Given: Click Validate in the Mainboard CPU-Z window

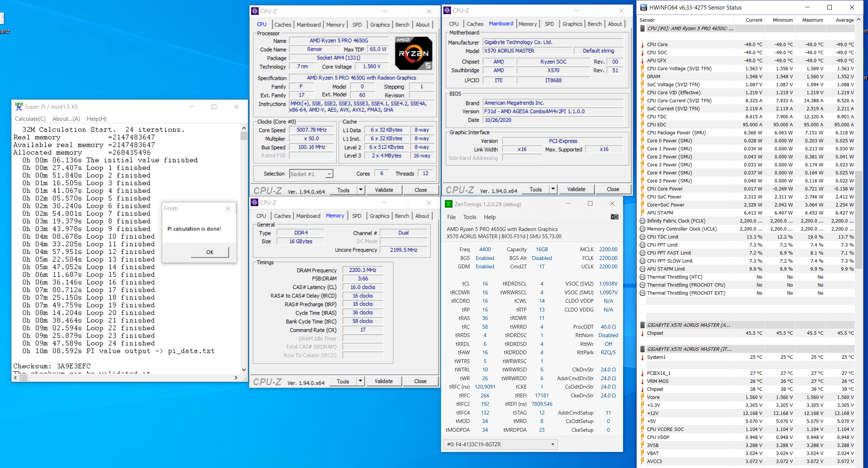Looking at the screenshot, I should point(576,189).
